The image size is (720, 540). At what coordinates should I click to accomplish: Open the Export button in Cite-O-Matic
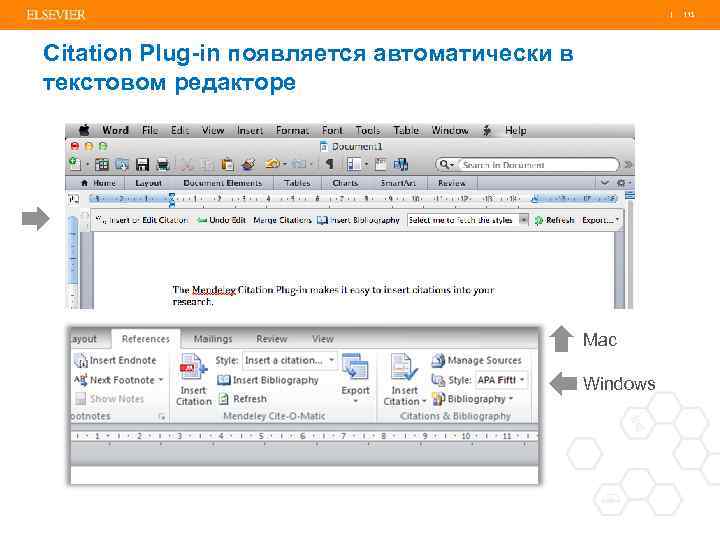[355, 379]
